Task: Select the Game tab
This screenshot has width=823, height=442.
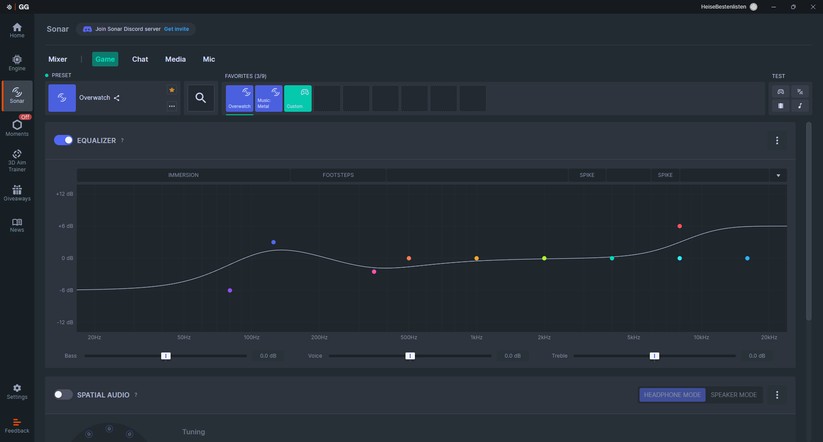Action: (105, 59)
